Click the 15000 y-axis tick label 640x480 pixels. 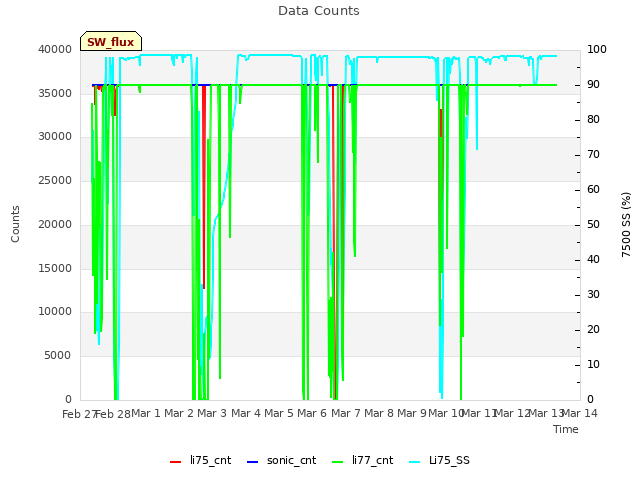(55, 268)
